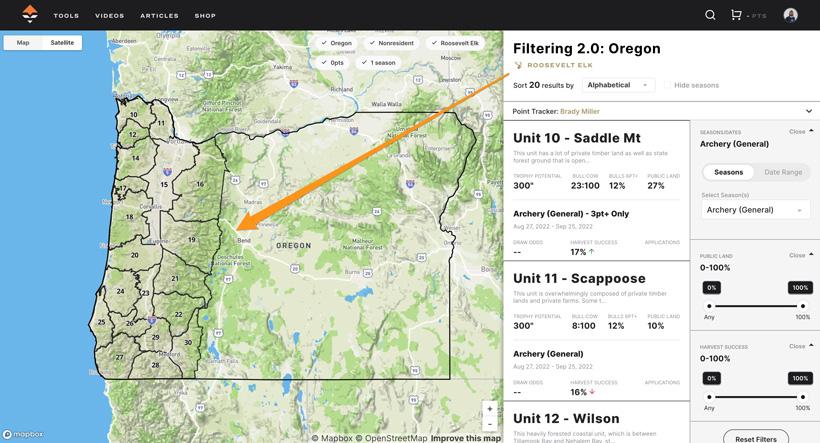Click Unit 10 Archery (General) - 3pt+ Only season
This screenshot has width=820, height=443.
point(571,213)
